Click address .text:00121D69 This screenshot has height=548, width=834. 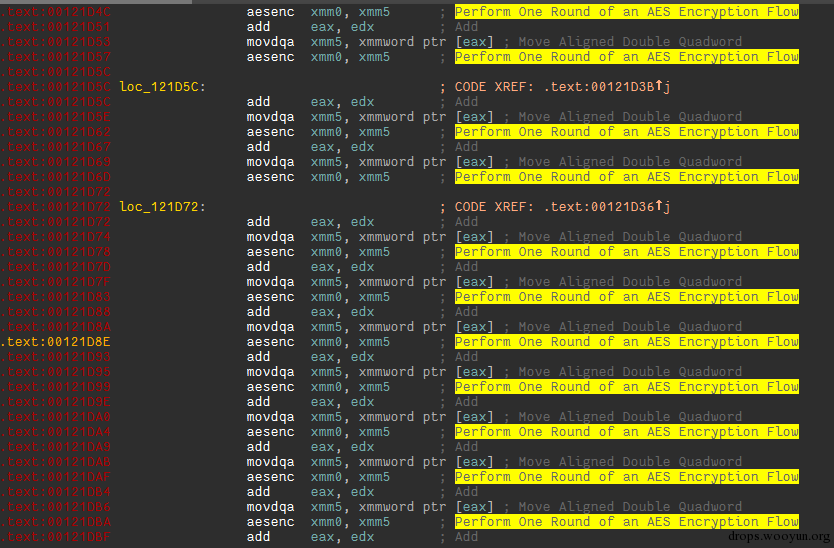(55, 162)
